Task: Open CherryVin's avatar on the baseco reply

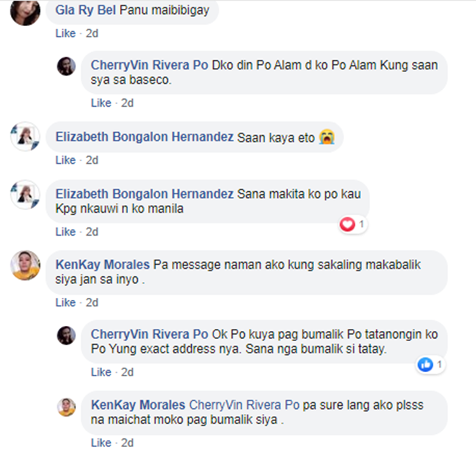Action: click(x=67, y=66)
